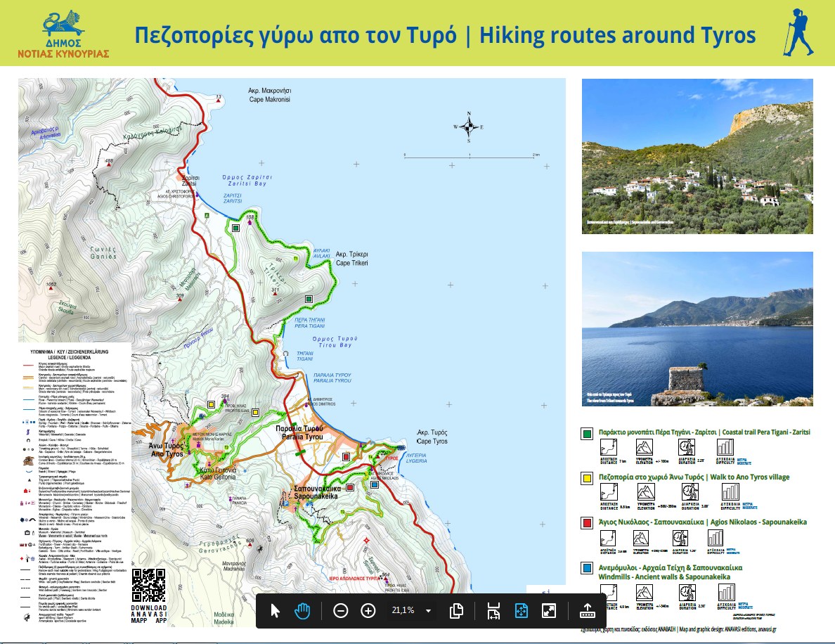This screenshot has height=644, width=835.
Task: Click the Windmills route duration icon
Action: pyautogui.click(x=687, y=593)
